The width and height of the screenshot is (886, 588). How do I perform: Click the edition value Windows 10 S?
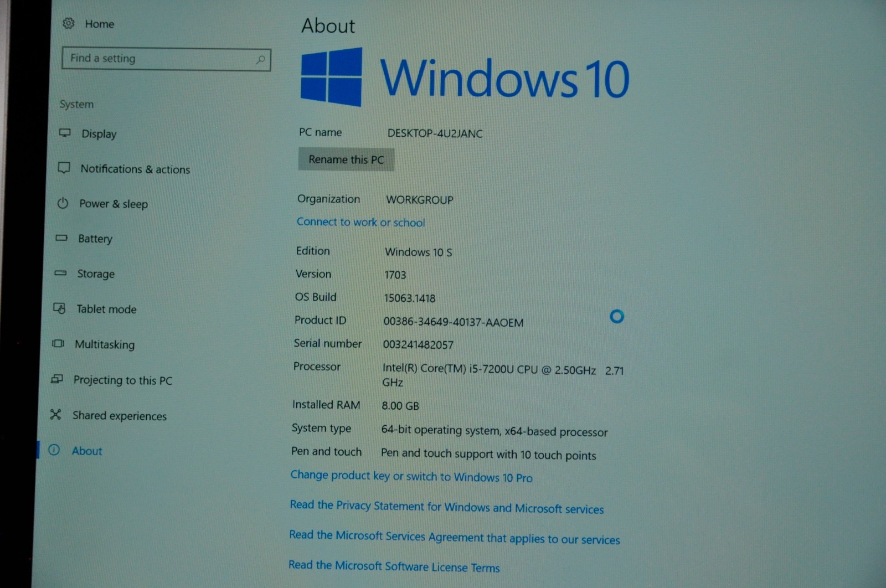pyautogui.click(x=419, y=252)
